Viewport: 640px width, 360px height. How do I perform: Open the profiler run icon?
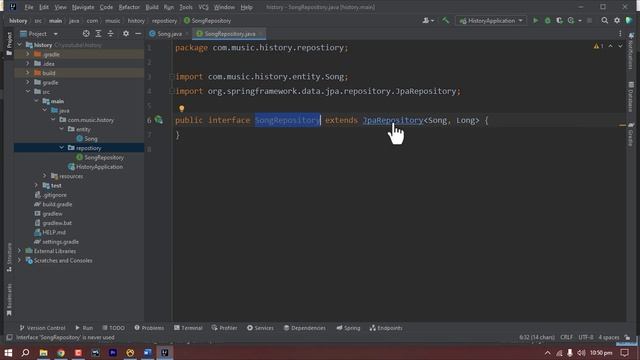point(571,20)
